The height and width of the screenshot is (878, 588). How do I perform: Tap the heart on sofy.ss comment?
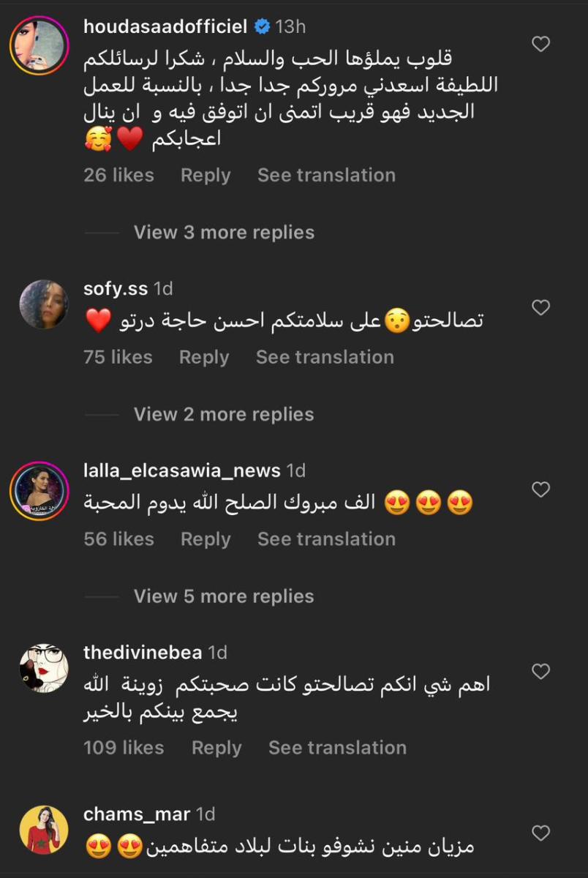[540, 308]
